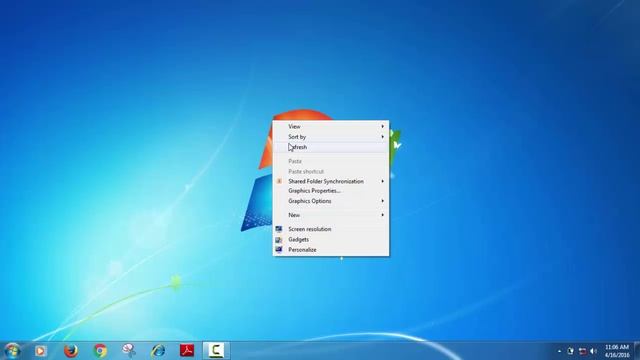The width and height of the screenshot is (640, 360).
Task: Click the Show desktop button
Action: pos(637,351)
